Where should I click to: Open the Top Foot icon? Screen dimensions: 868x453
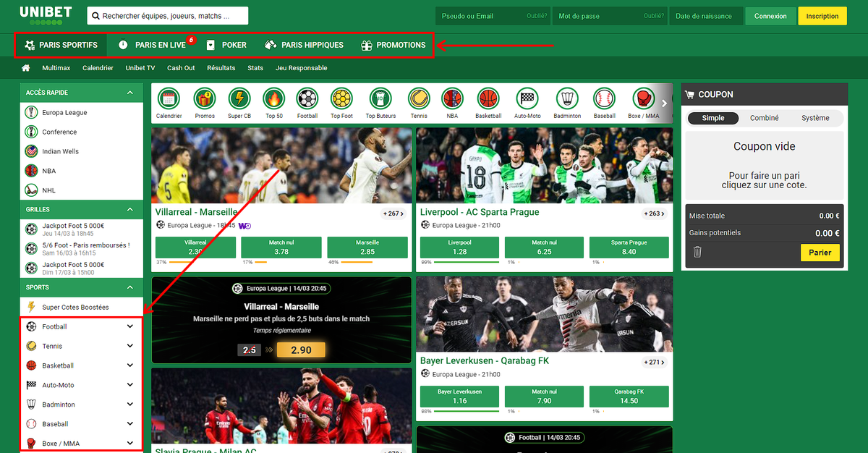click(x=341, y=98)
